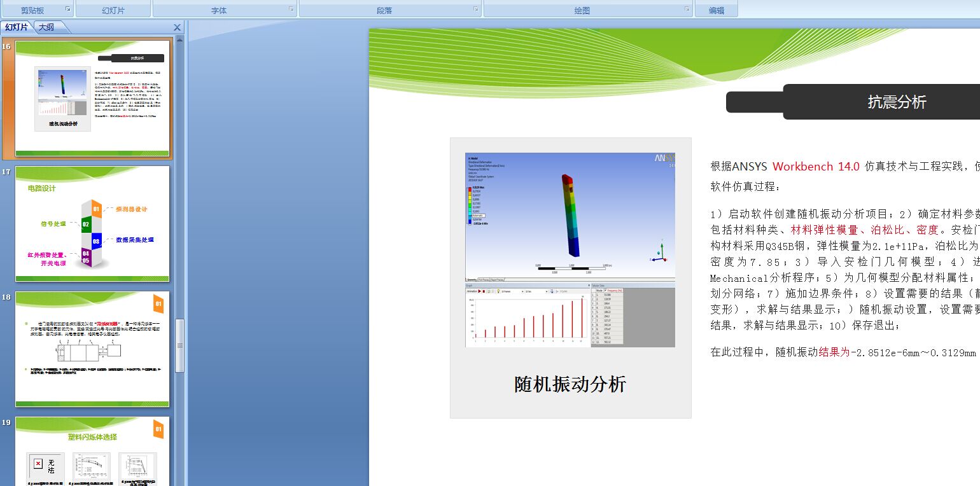This screenshot has width=980, height=486.
Task: Click the Editing (编辑) ribbon group
Action: [716, 9]
